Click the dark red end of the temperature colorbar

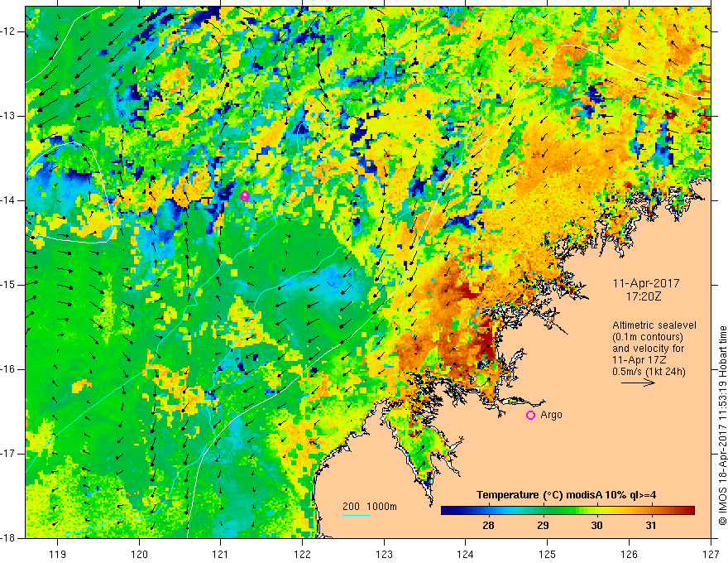(689, 511)
